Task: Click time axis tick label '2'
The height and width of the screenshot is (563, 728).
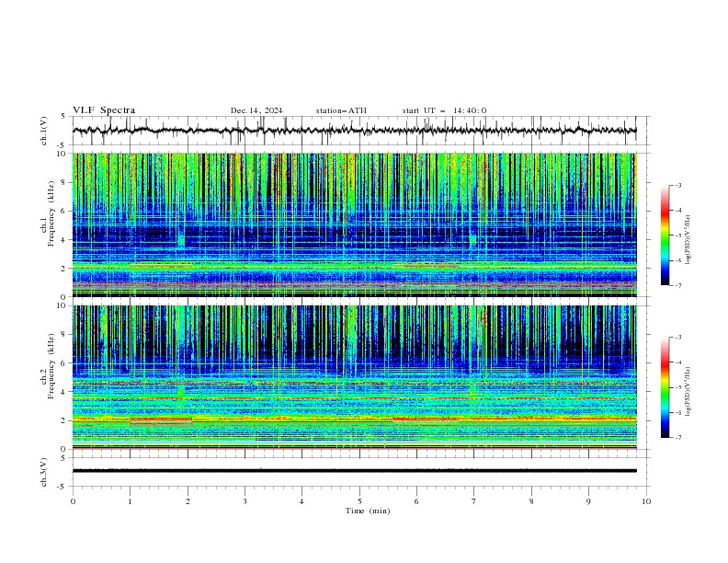Action: [188, 501]
